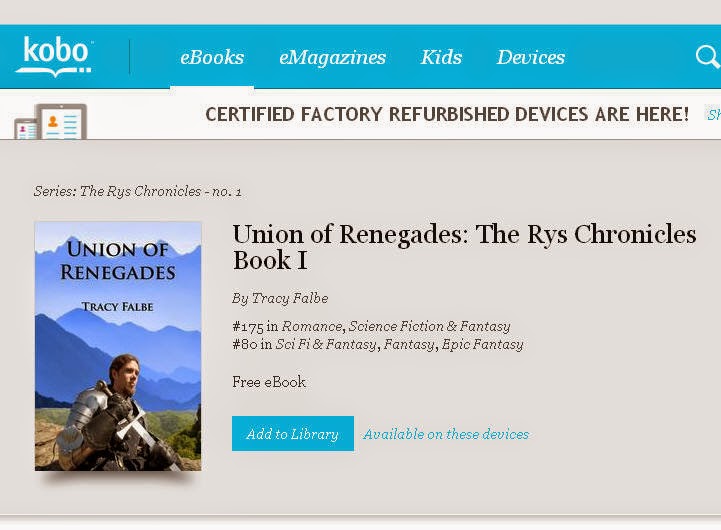The width and height of the screenshot is (721, 530).
Task: Click the Union of Renegades cover thumbnail
Action: 118,346
